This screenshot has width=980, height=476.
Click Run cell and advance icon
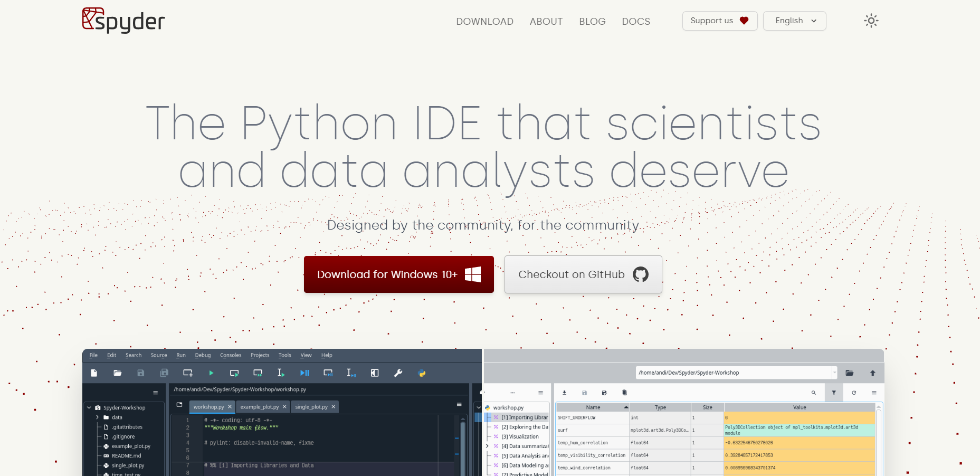258,373
